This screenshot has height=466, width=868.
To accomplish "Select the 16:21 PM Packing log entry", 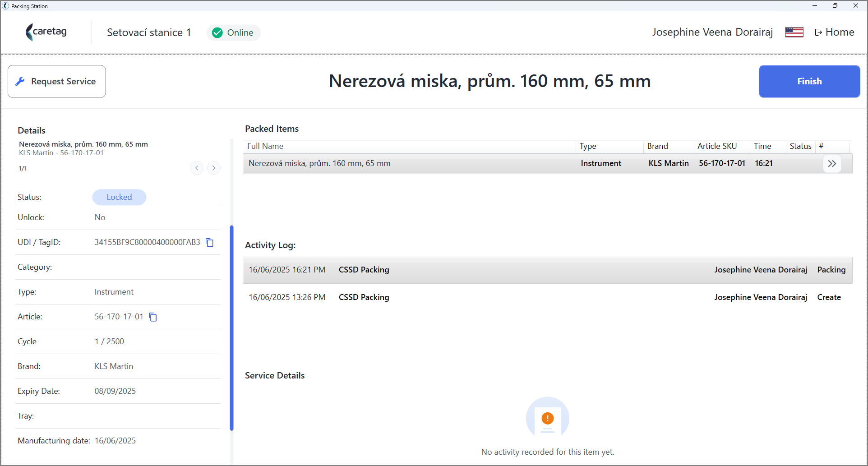I will click(x=547, y=270).
